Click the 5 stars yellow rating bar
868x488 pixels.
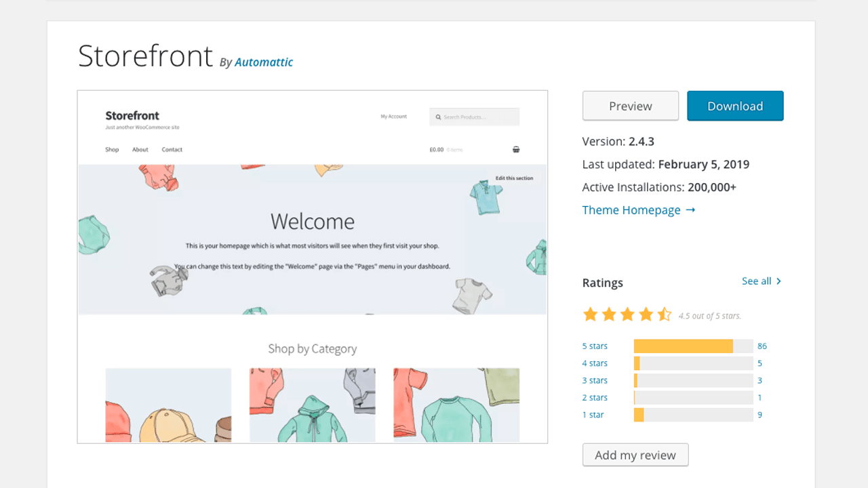point(683,346)
